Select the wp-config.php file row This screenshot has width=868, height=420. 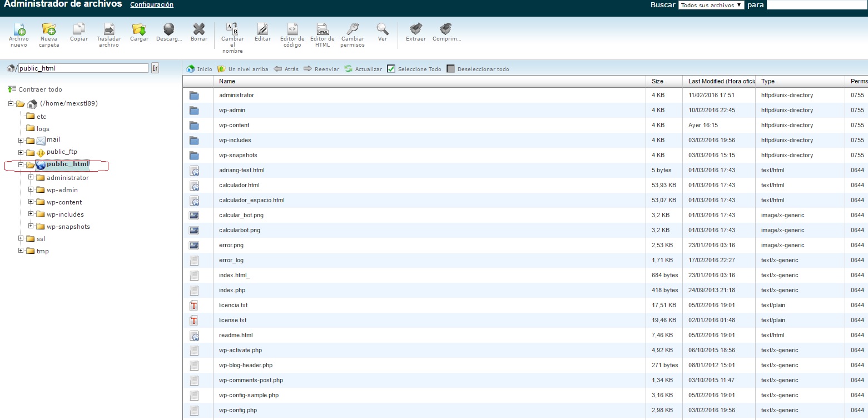click(x=525, y=410)
